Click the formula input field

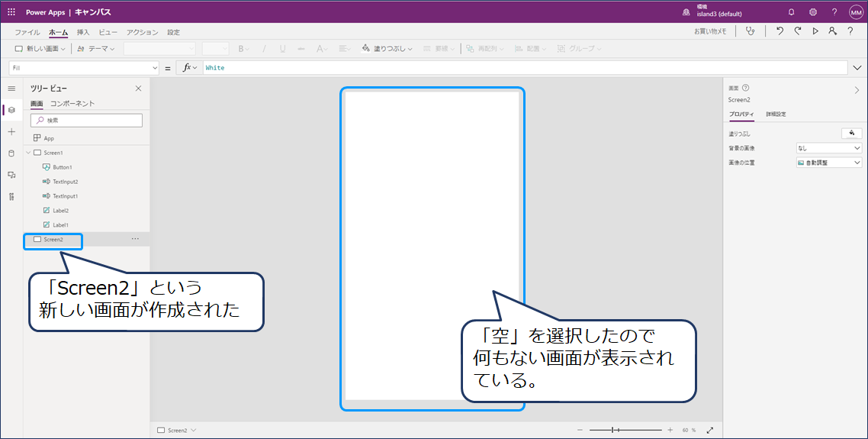tap(525, 68)
